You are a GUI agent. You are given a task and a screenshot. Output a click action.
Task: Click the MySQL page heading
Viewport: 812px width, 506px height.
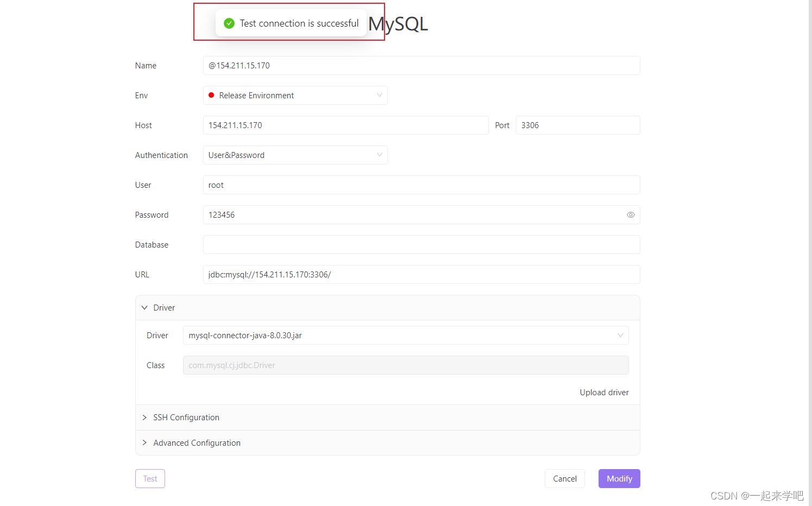point(398,24)
